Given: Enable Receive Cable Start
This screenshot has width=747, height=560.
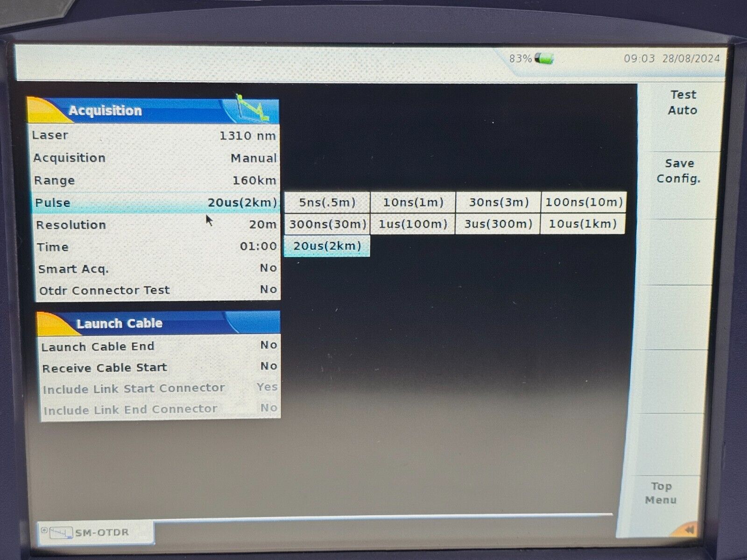Looking at the screenshot, I should tap(159, 367).
